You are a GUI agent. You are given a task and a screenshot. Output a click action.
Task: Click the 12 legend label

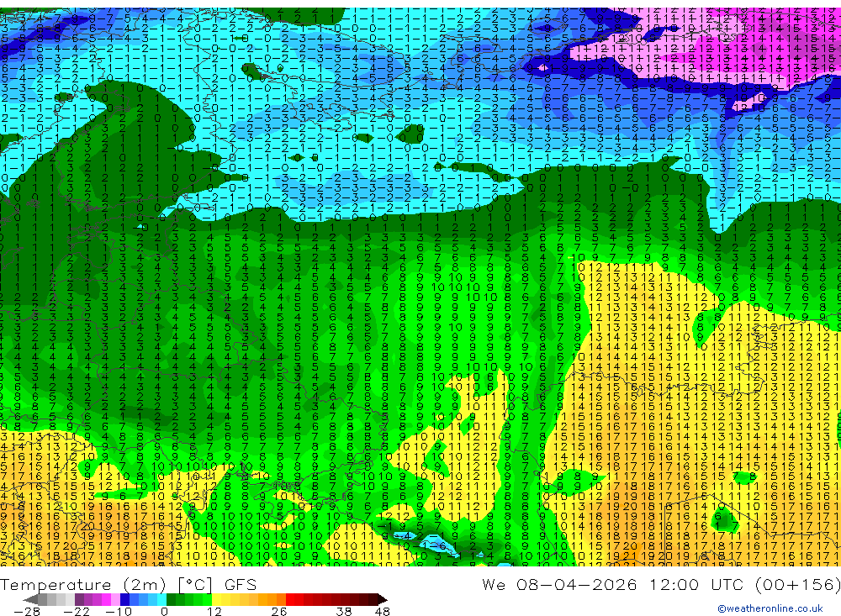[x=214, y=611]
